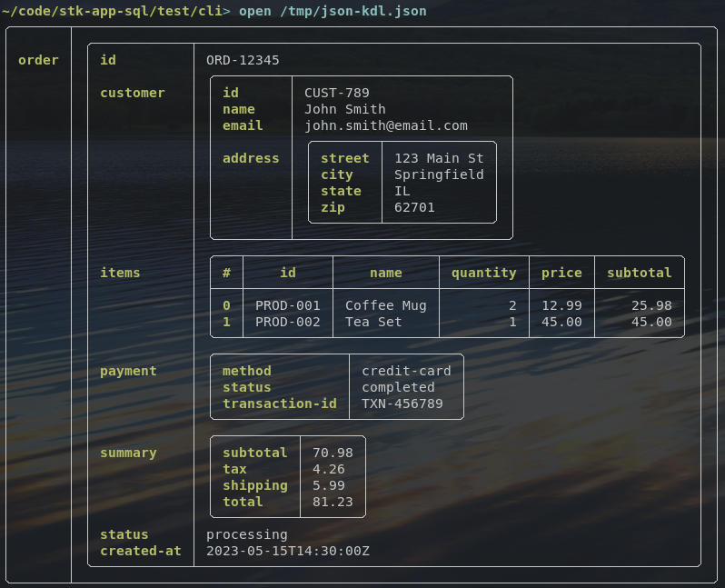Click row index 1 in items
725x588 pixels.
pyautogui.click(x=226, y=322)
